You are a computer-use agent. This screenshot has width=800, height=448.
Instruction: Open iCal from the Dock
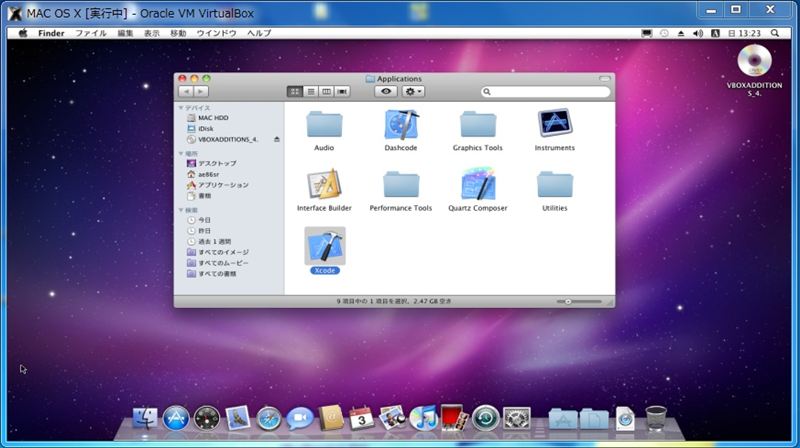tap(362, 418)
